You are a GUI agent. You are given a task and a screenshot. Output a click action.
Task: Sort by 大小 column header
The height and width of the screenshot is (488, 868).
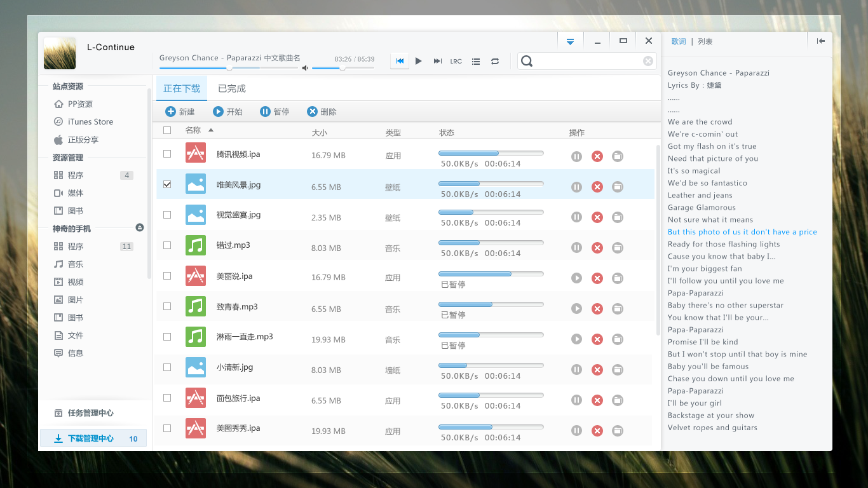point(320,133)
